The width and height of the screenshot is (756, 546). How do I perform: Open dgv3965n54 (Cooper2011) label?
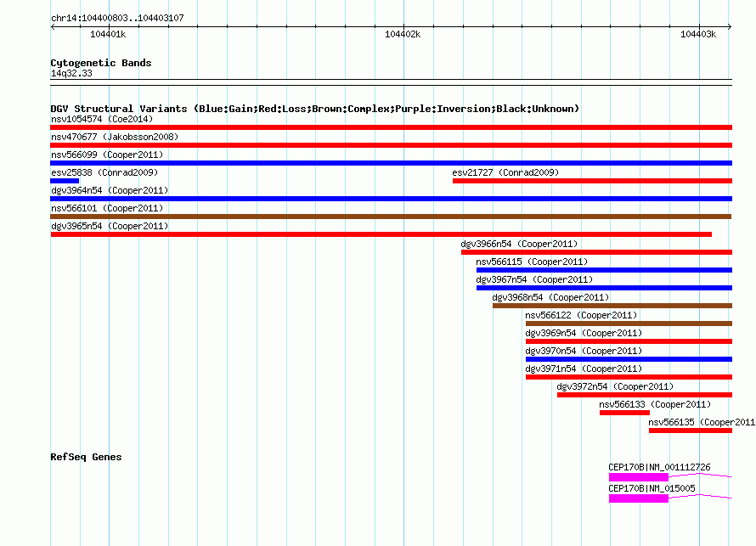[110, 226]
